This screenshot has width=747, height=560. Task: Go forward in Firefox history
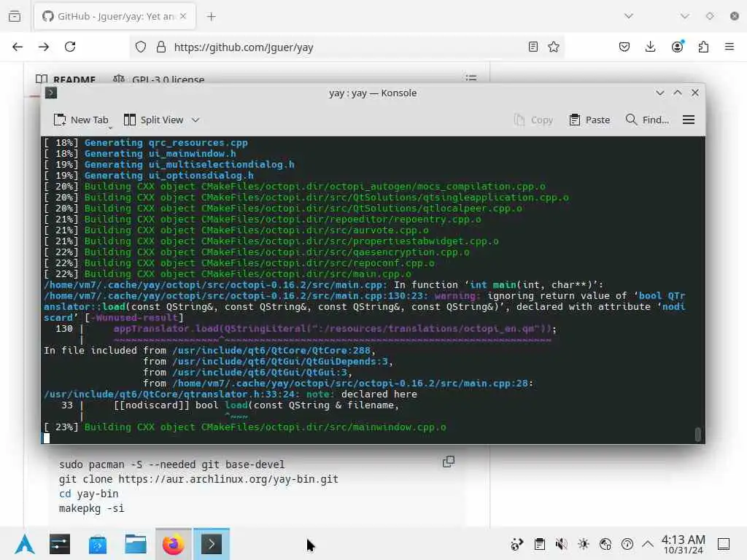click(44, 47)
